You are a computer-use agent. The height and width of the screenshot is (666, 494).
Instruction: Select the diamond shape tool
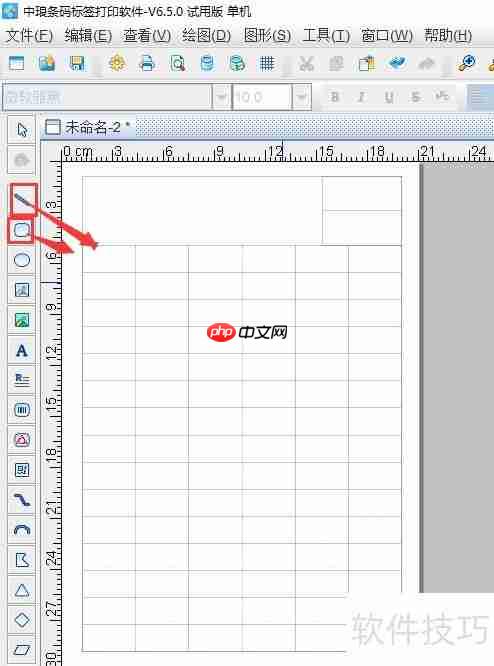coord(22,620)
